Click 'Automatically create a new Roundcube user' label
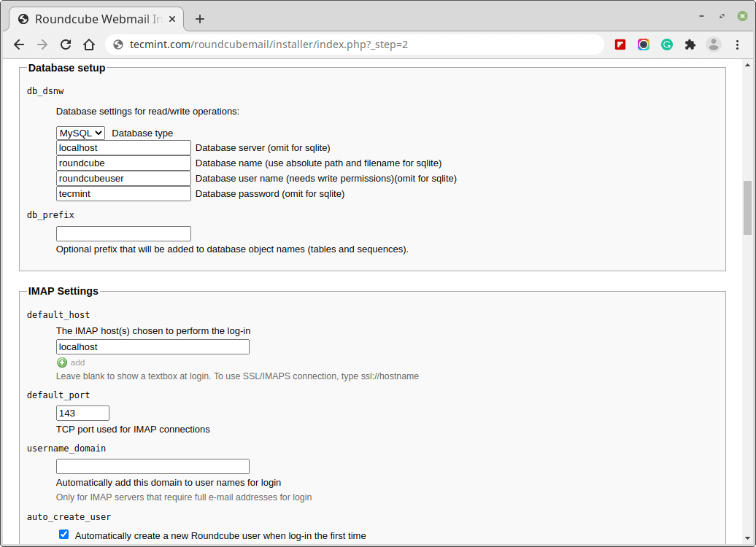The height and width of the screenshot is (547, 756). point(220,536)
